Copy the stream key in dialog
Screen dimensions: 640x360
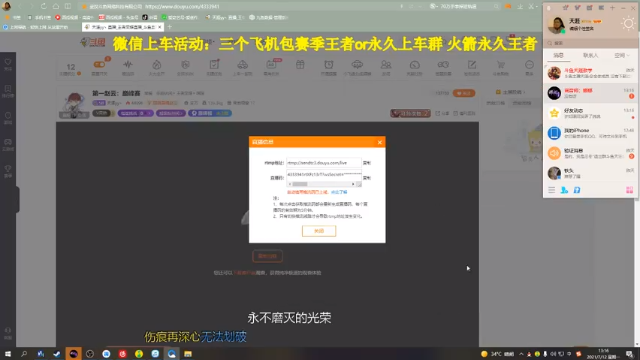(367, 178)
